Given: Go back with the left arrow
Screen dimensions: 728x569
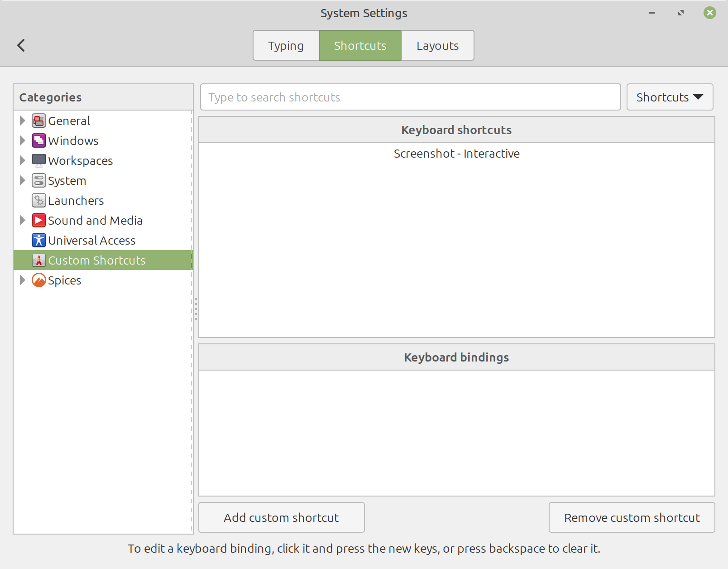Looking at the screenshot, I should coord(21,45).
